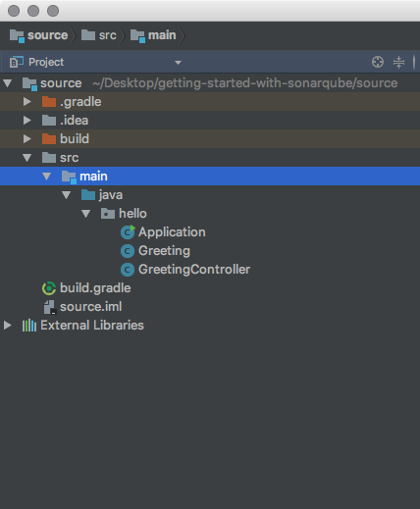
Task: Select the Project view label
Action: click(46, 62)
